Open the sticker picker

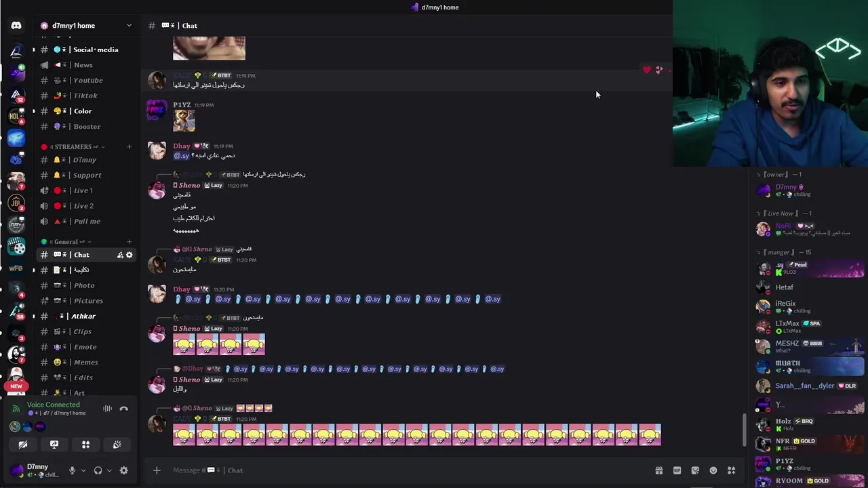(x=695, y=470)
